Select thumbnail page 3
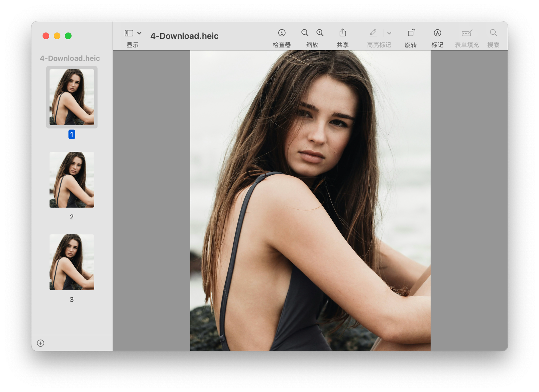Viewport: 539px width, 392px height. click(72, 262)
